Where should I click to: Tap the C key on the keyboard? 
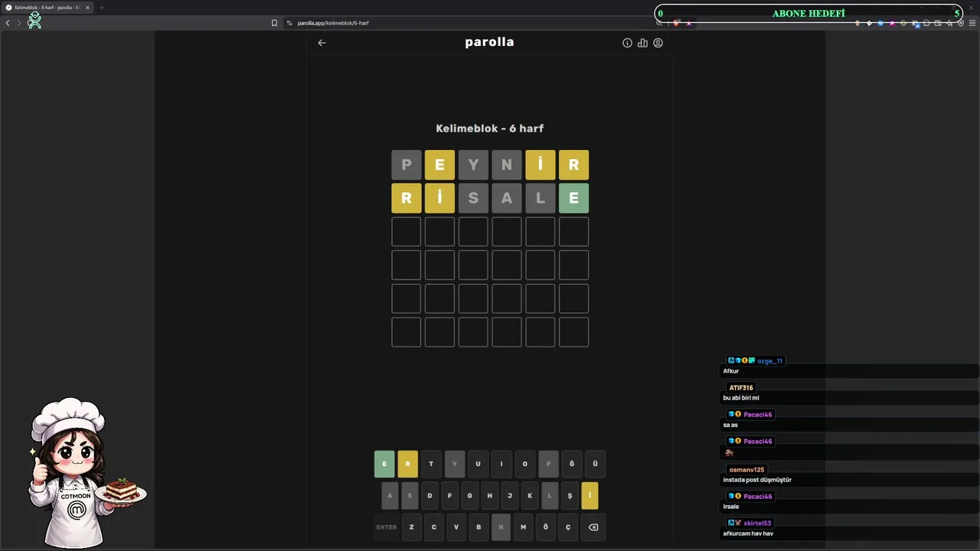(434, 527)
